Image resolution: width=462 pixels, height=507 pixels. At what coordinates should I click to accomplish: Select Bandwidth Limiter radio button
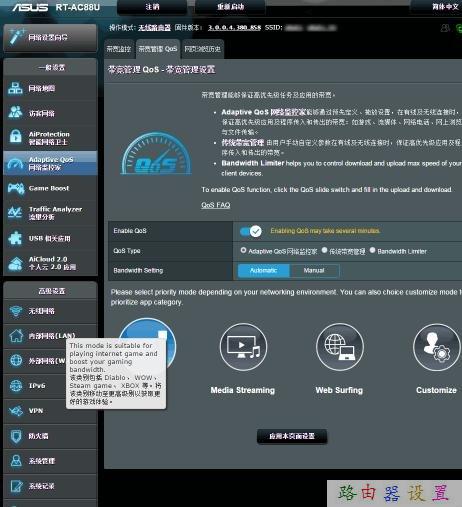(x=372, y=250)
